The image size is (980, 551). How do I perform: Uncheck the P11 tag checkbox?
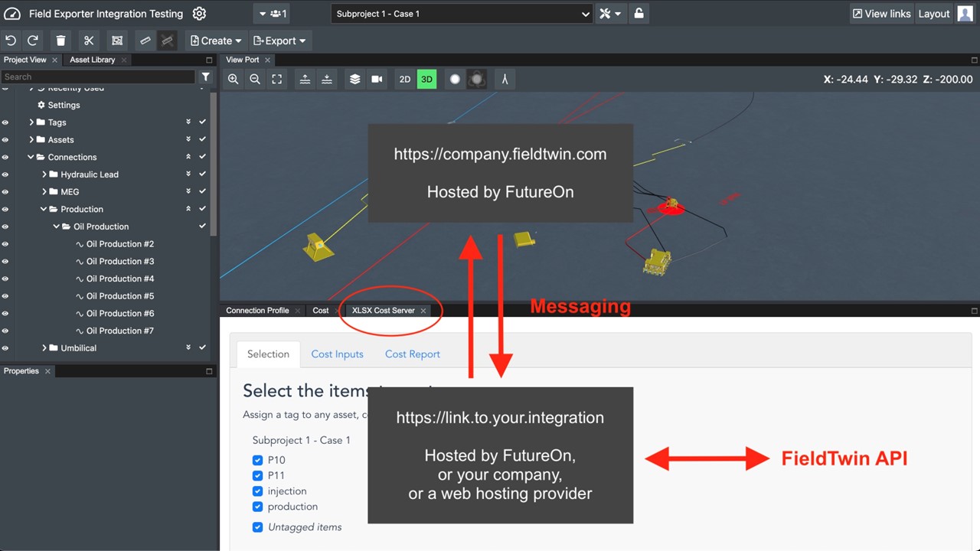[x=257, y=475]
